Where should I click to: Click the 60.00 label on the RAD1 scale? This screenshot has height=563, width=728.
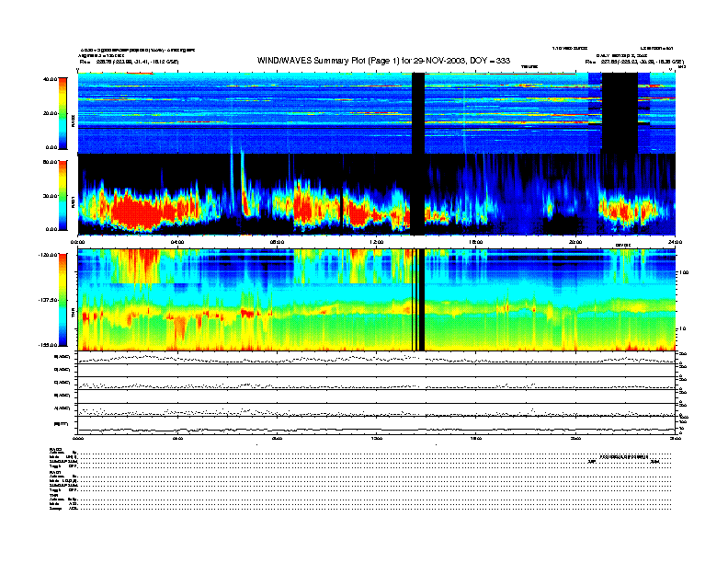point(50,162)
